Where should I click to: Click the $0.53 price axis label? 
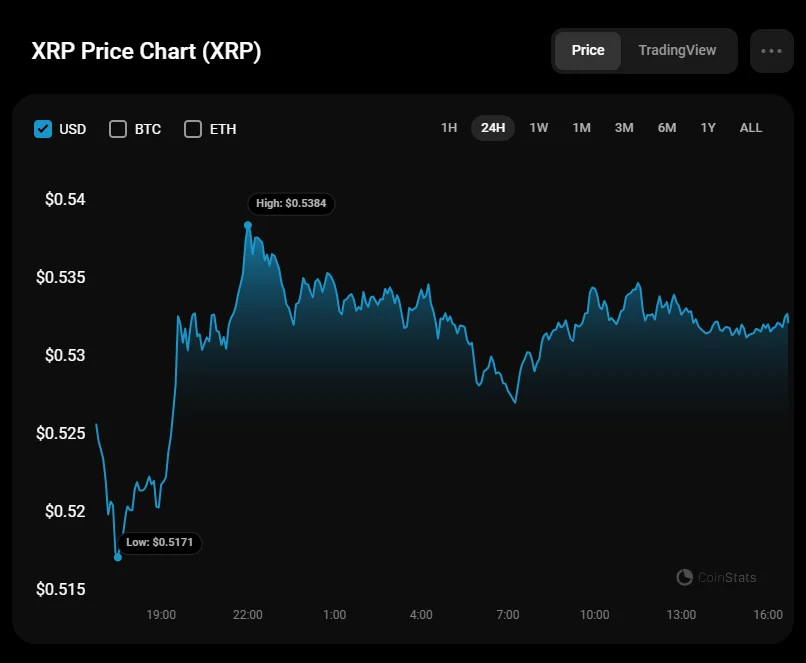(x=60, y=355)
